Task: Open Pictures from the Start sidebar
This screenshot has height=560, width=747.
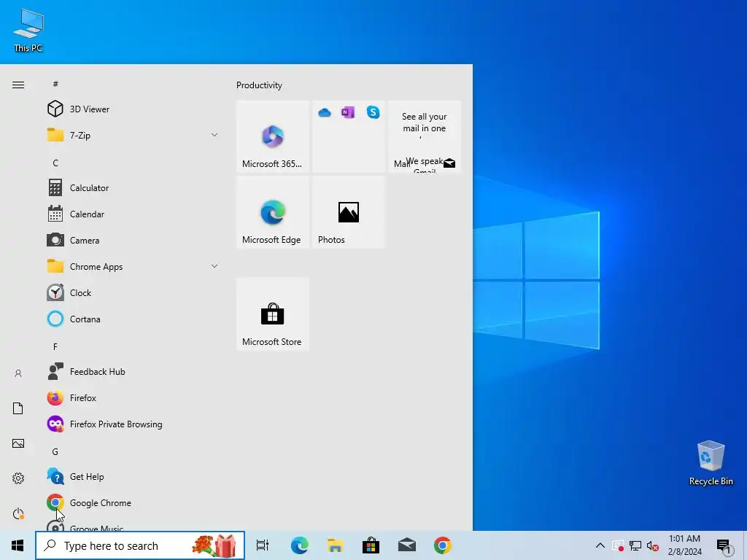Action: [x=18, y=443]
